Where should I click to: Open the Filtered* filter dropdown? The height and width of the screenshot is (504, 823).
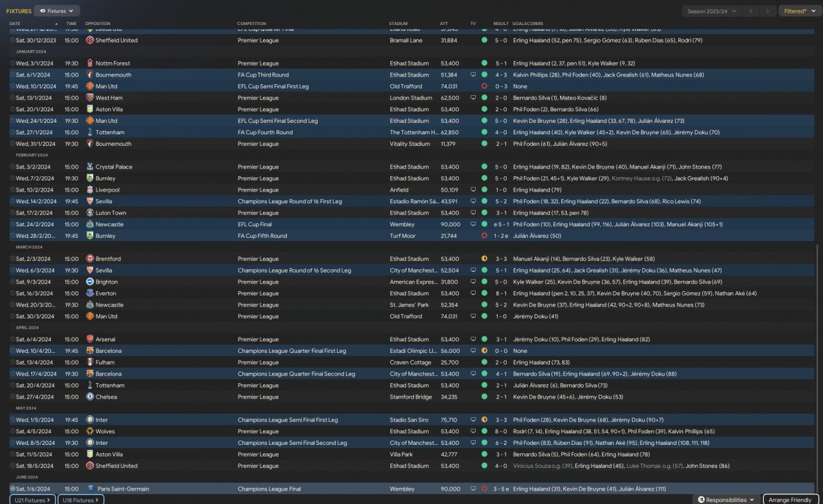coord(800,11)
